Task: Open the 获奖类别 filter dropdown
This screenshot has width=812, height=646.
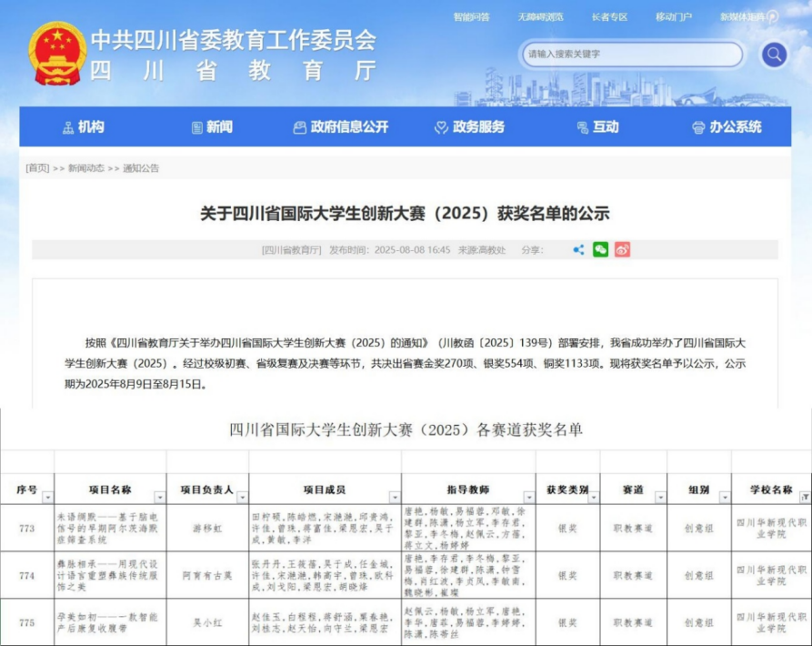Action: click(591, 498)
